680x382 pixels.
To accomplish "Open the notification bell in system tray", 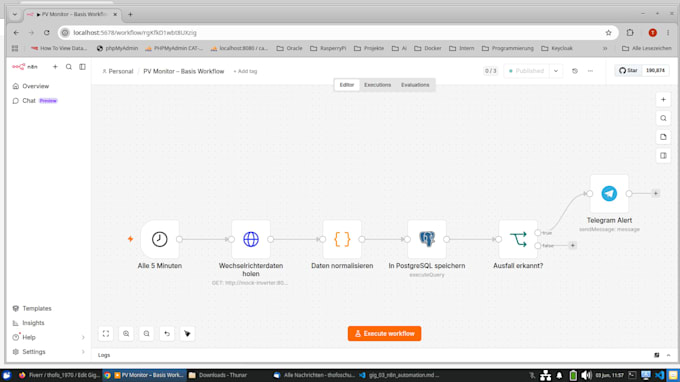I will pyautogui.click(x=559, y=375).
